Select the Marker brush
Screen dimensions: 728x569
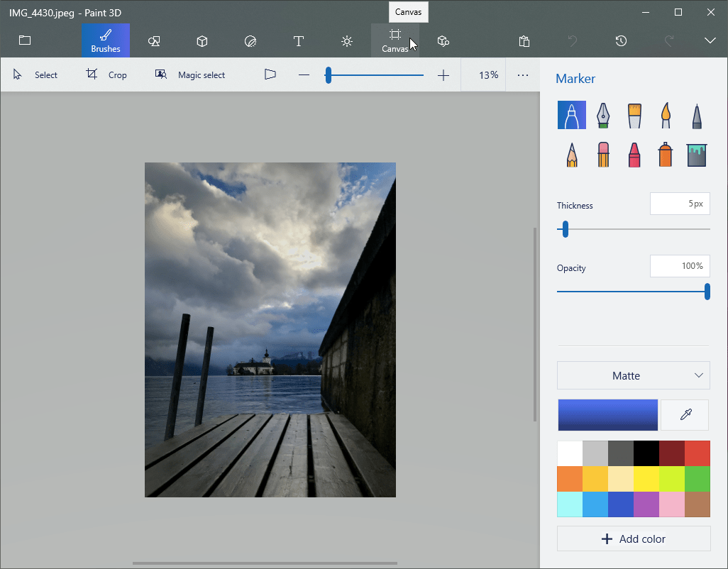(x=571, y=115)
